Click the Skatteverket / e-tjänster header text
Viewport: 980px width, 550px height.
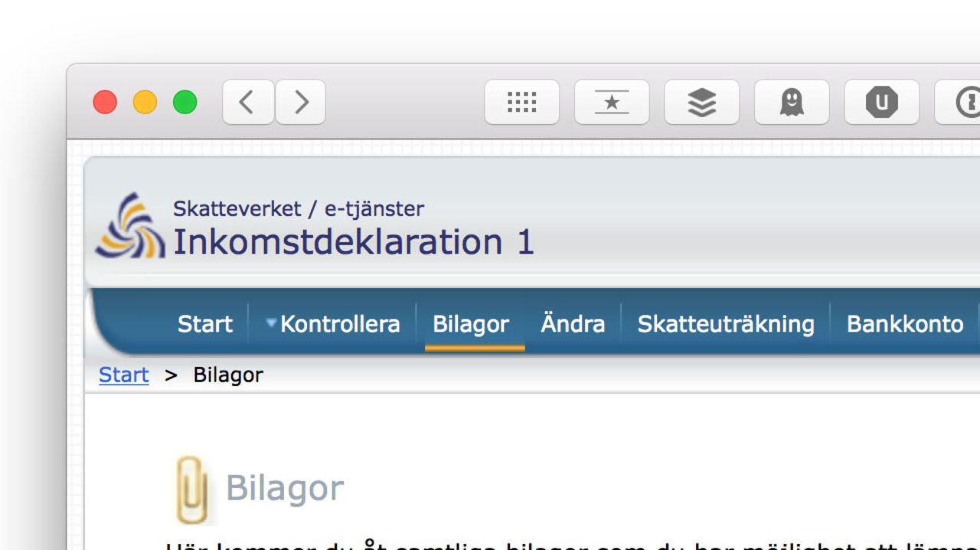[x=299, y=208]
